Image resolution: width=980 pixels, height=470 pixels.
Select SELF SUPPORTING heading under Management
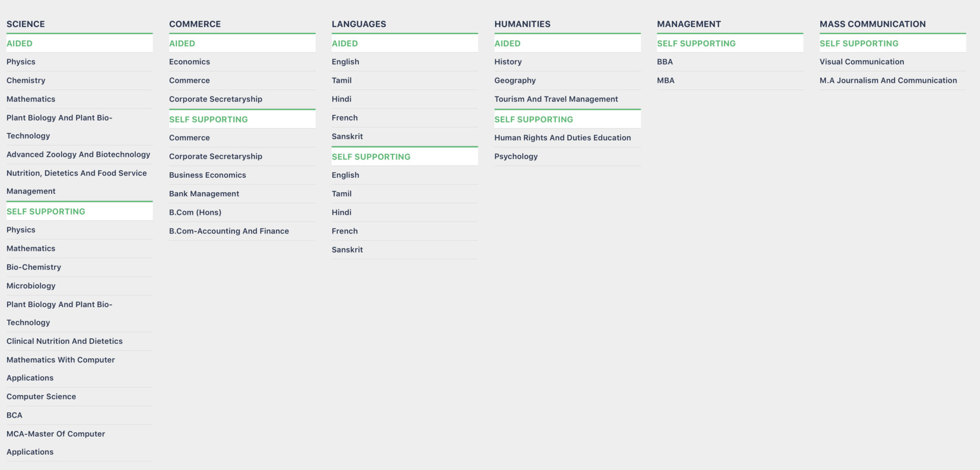(696, 43)
